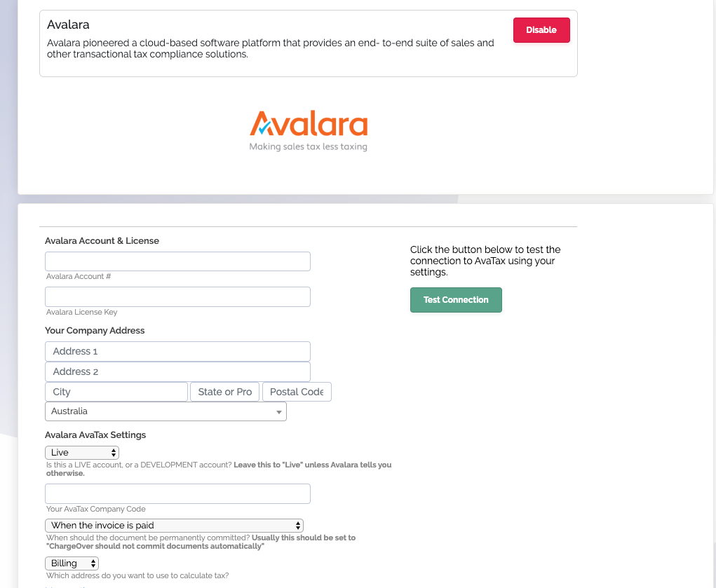The image size is (716, 588).
Task: Disable the Avalara integration
Action: click(x=541, y=30)
